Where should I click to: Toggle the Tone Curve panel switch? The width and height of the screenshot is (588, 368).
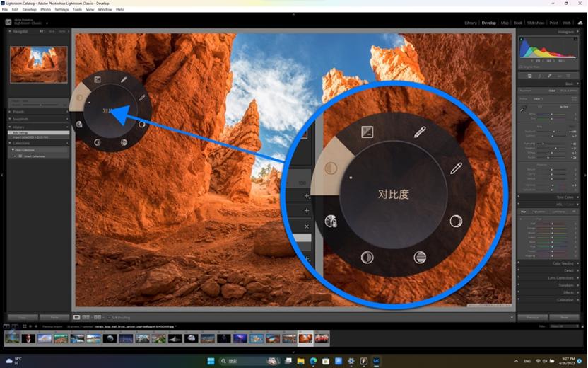pos(519,197)
